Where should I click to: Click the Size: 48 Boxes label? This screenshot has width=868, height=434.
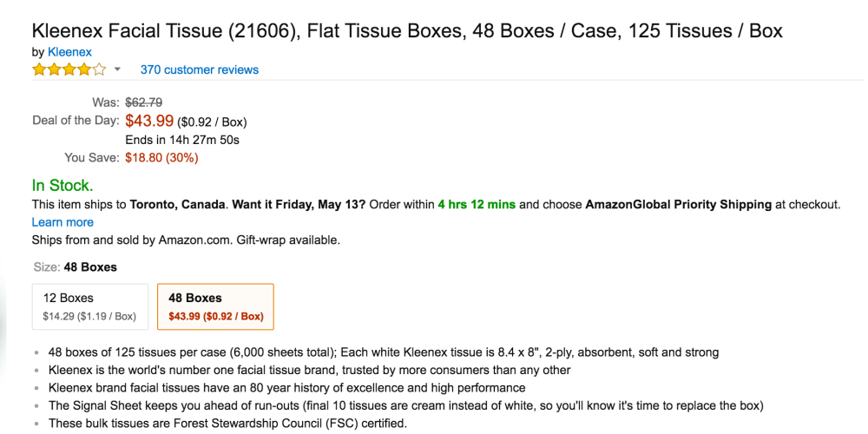point(75,266)
